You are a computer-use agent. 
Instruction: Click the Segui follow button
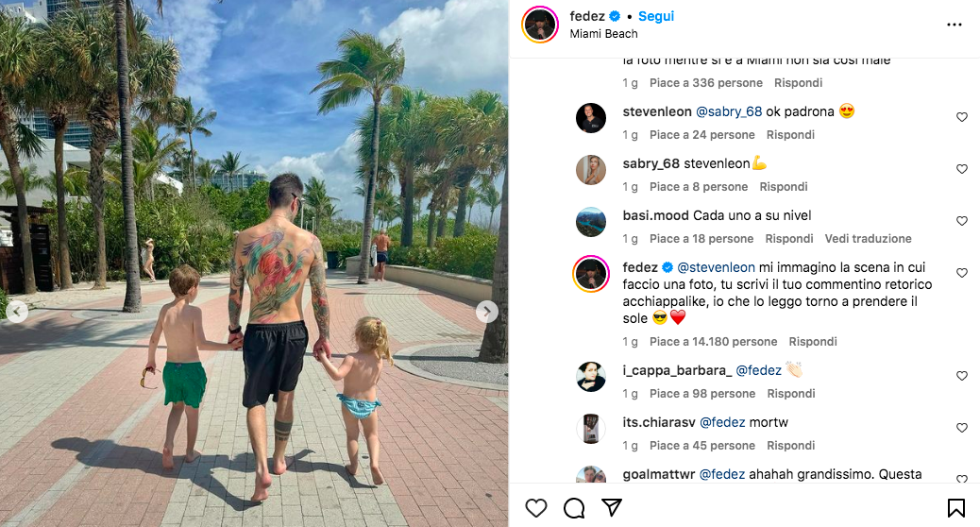[655, 16]
